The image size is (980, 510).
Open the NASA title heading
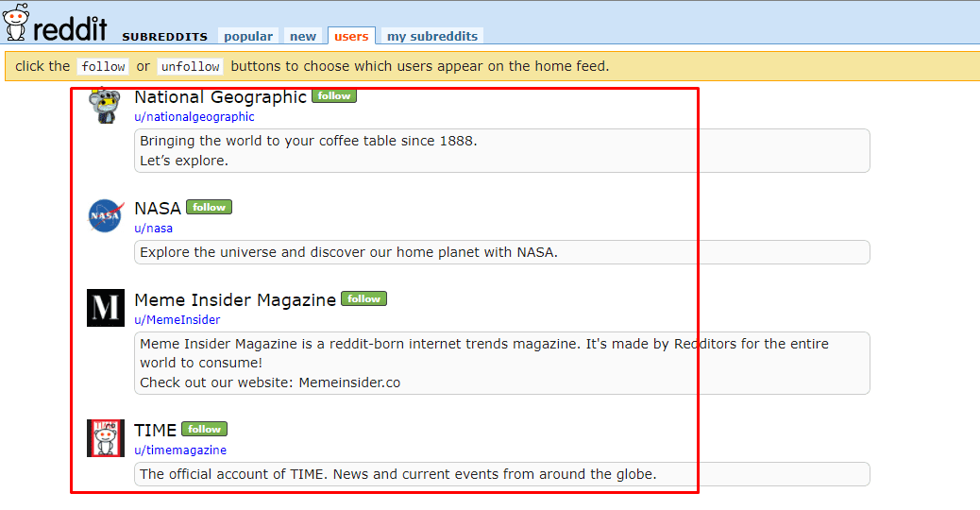(158, 208)
